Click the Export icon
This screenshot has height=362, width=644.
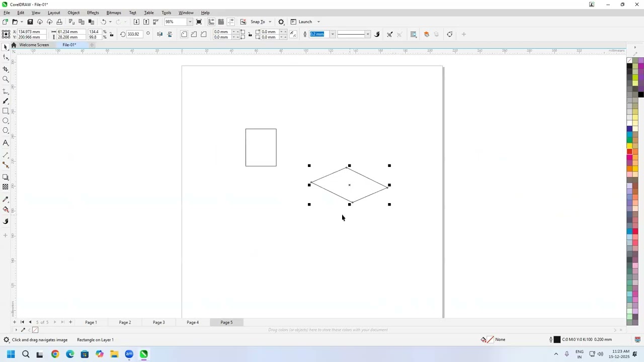click(x=146, y=22)
